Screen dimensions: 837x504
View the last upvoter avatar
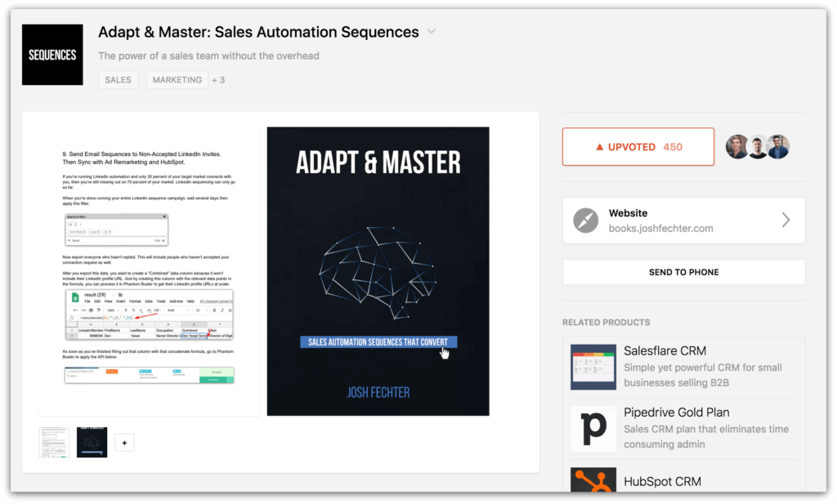point(778,147)
